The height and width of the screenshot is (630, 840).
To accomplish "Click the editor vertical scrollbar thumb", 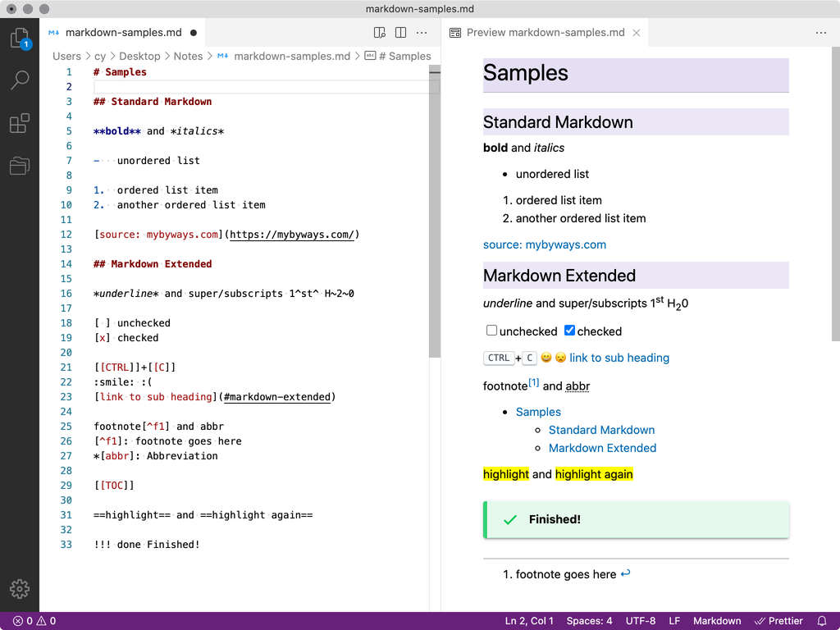I will point(435,211).
